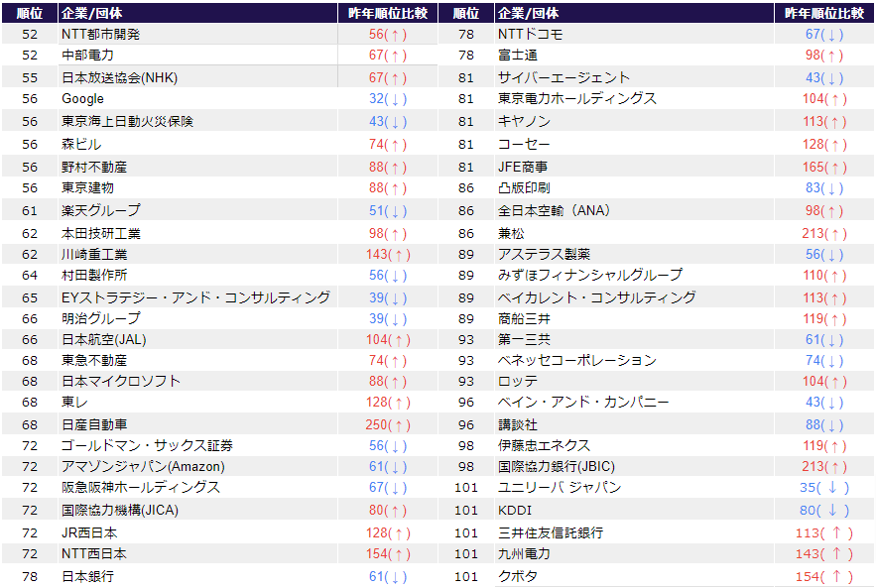Click みずほフィナンシャルグループ company name

click(589, 275)
